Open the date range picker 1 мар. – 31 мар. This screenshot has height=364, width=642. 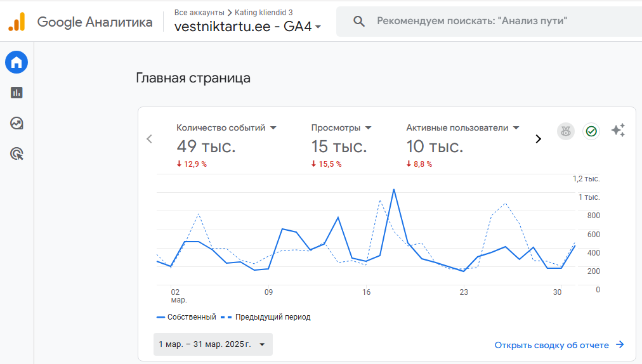[x=213, y=344]
